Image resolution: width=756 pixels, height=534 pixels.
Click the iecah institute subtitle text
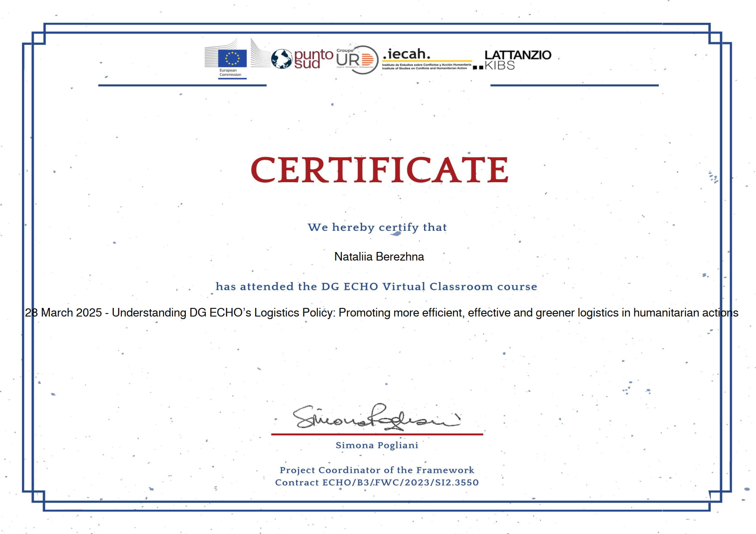click(426, 66)
